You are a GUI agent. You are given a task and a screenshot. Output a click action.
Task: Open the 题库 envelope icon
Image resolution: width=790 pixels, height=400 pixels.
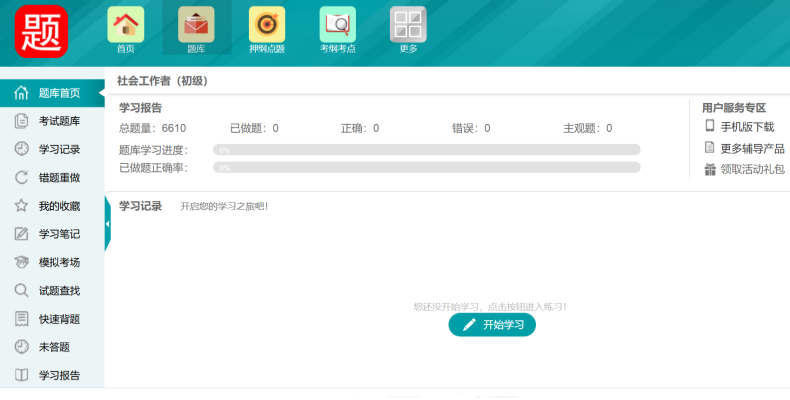coord(196,25)
